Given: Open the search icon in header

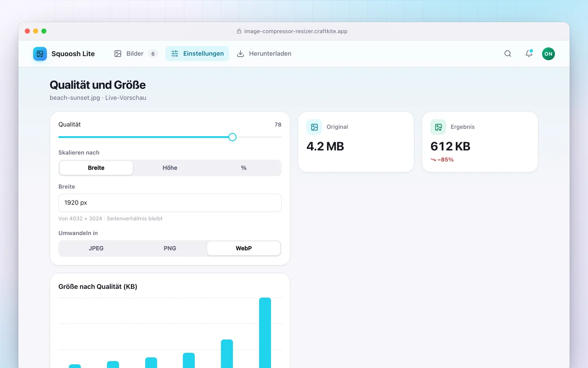Looking at the screenshot, I should 508,54.
